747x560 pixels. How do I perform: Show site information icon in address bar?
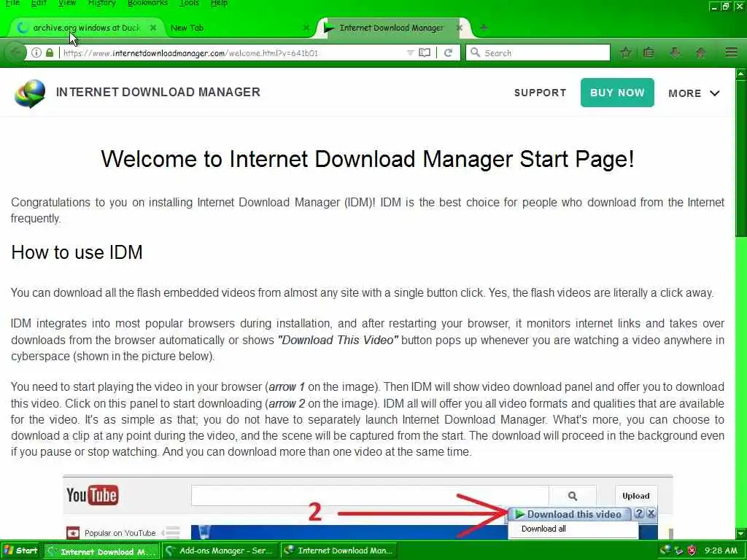pyautogui.click(x=36, y=52)
